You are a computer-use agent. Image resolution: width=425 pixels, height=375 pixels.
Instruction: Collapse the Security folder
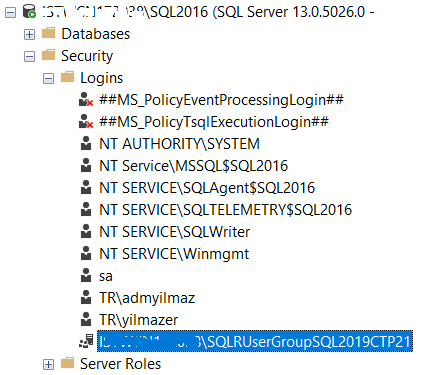point(29,56)
